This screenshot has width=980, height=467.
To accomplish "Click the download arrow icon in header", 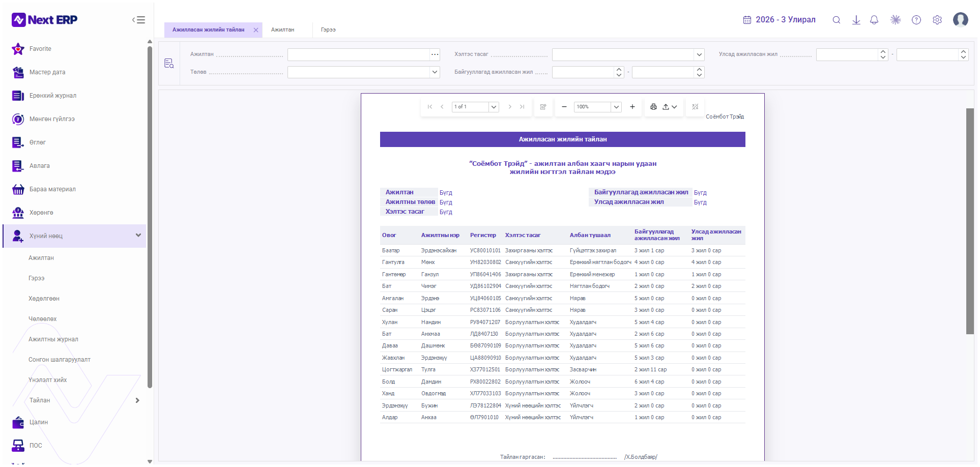I will pyautogui.click(x=856, y=20).
